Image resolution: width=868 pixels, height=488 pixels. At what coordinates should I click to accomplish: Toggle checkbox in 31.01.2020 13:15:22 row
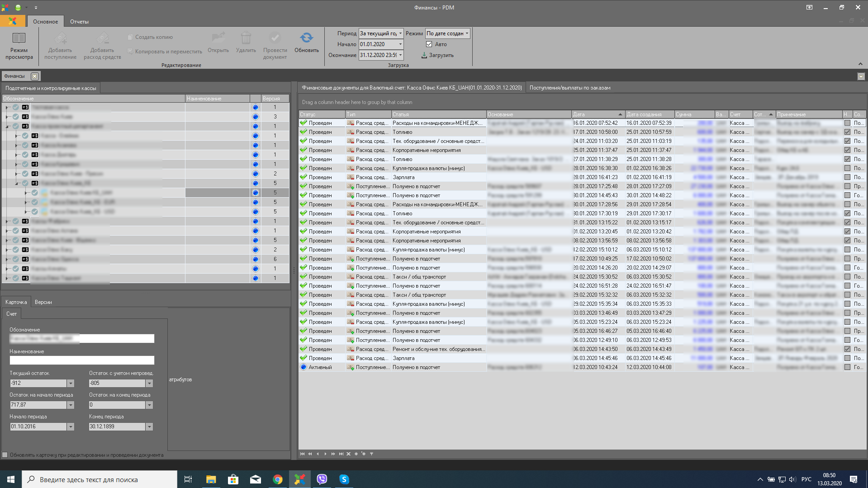click(847, 223)
